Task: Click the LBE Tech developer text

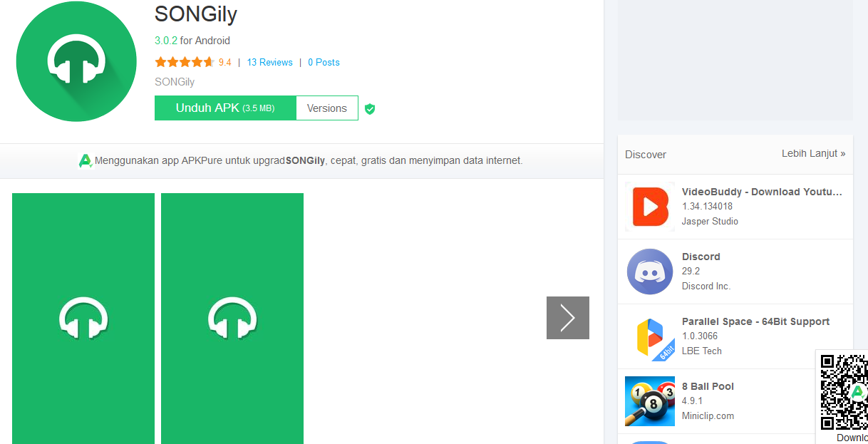Action: click(702, 351)
